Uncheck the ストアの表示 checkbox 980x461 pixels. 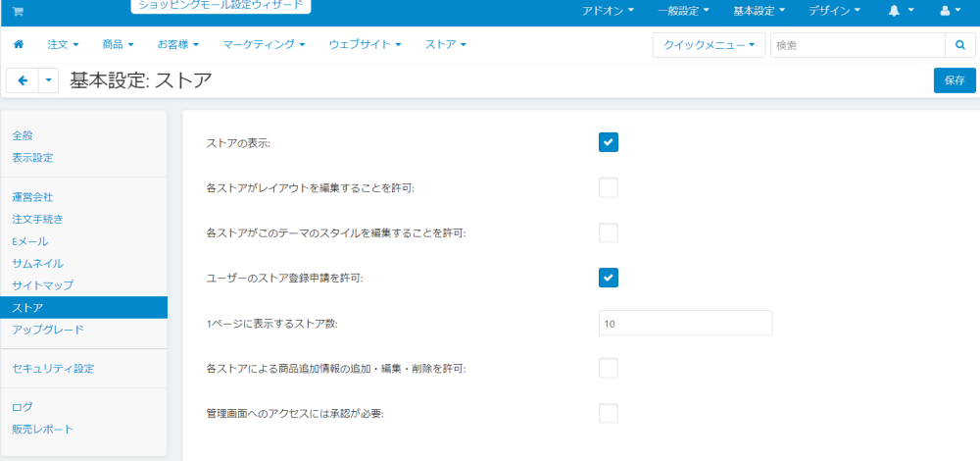[609, 143]
